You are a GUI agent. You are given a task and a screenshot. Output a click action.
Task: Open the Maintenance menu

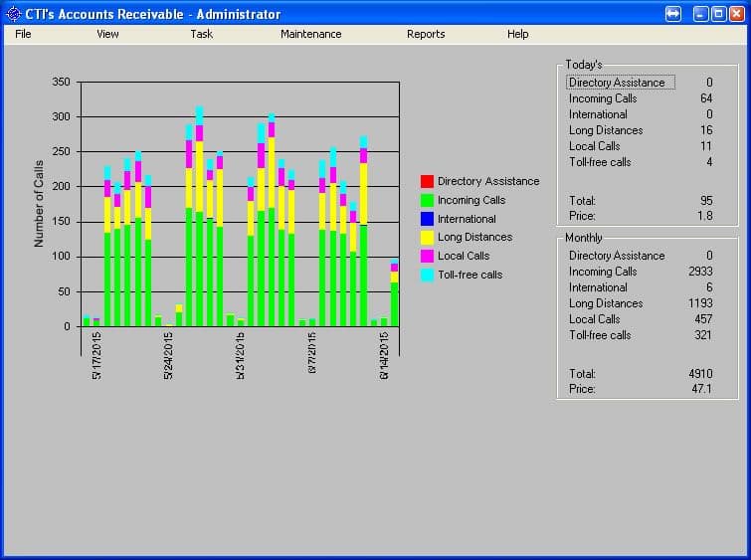(310, 34)
